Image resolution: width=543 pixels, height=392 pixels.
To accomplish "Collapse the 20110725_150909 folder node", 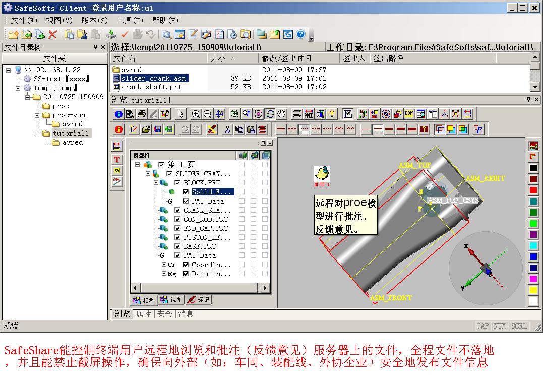I will (x=27, y=97).
